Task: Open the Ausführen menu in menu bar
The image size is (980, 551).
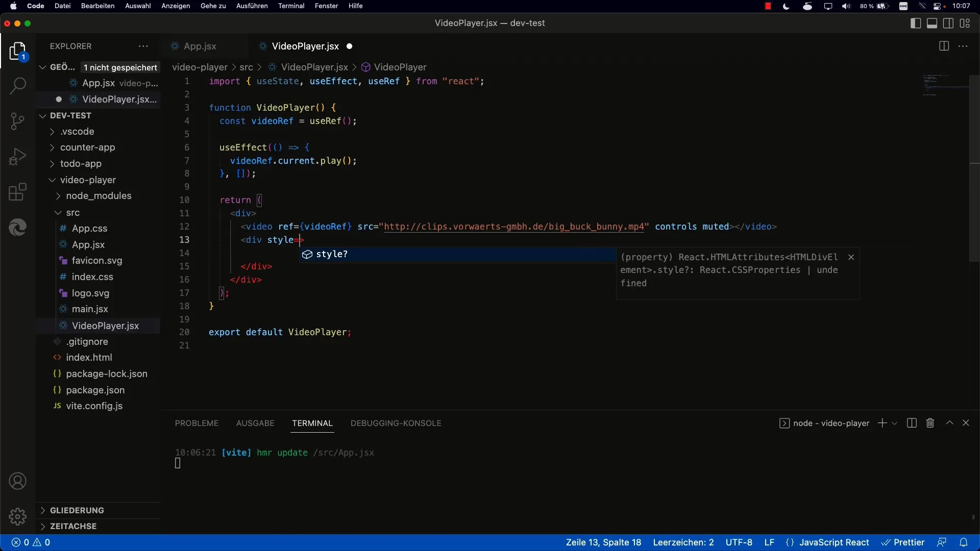Action: 252,6
